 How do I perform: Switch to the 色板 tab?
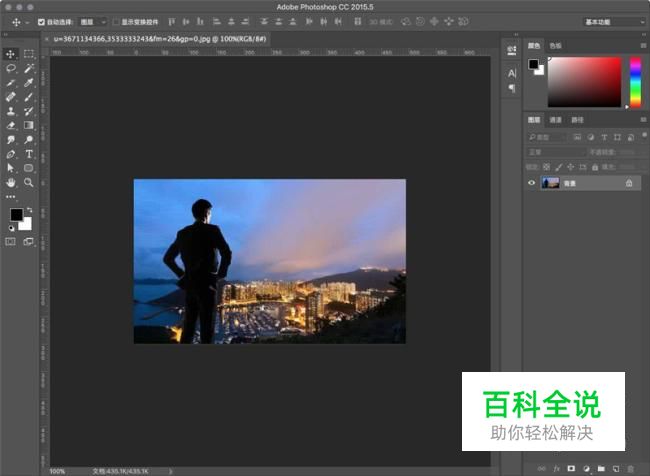(x=556, y=45)
